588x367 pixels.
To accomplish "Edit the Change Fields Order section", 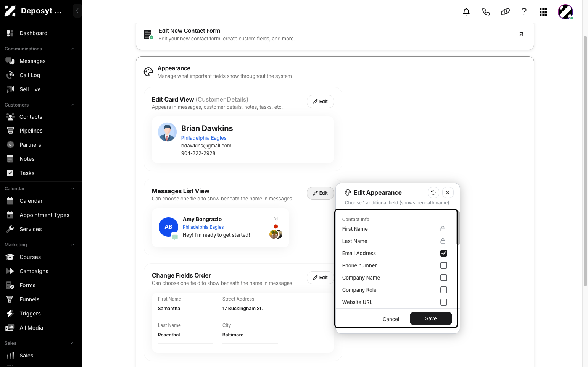I will click(321, 278).
